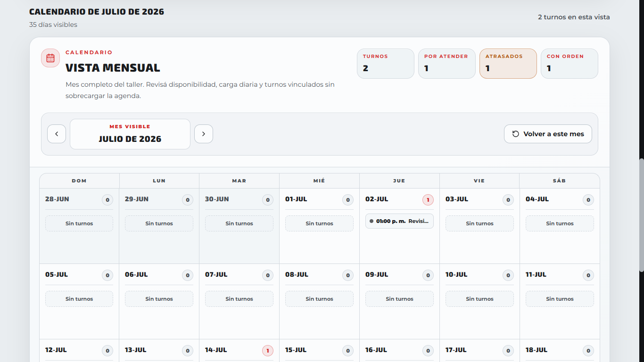Click the red count badge on 02-JUL

[428, 200]
